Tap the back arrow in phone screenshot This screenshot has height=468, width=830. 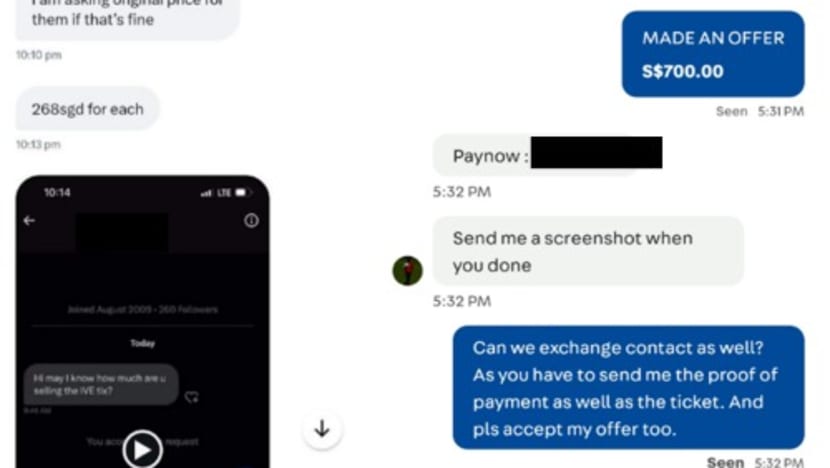29,220
